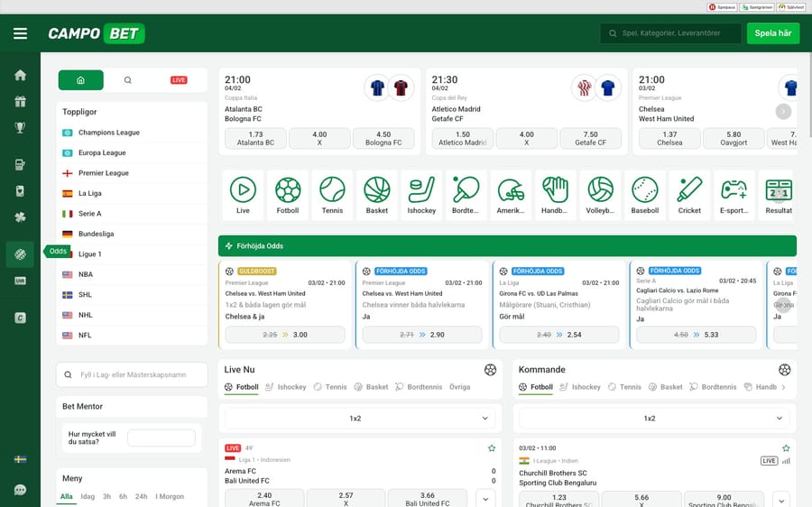Open NHL in Toppligor
This screenshot has height=507, width=812.
(x=132, y=315)
